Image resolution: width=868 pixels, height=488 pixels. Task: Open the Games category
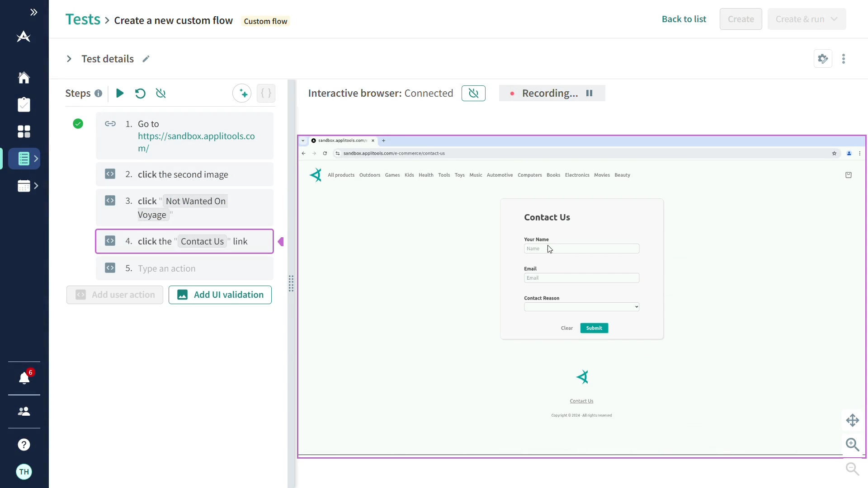392,175
